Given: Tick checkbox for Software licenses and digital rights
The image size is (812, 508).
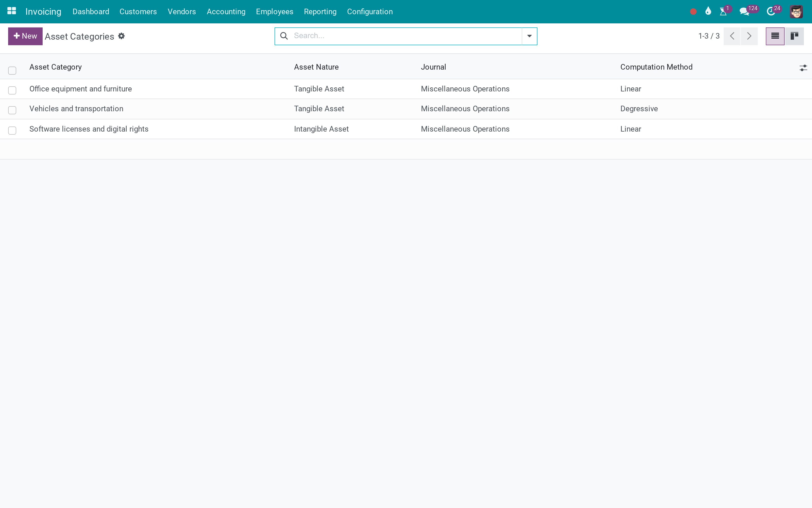Looking at the screenshot, I should (x=12, y=130).
